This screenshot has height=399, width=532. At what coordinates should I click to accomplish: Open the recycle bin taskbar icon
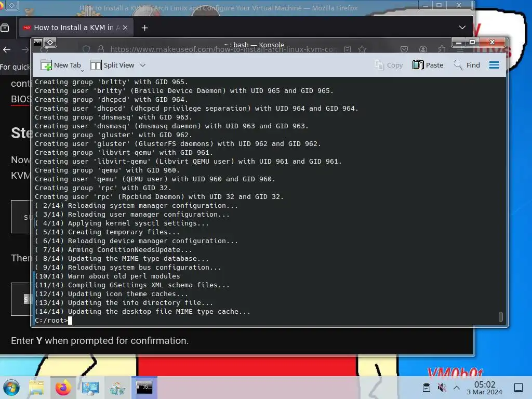[x=117, y=388]
